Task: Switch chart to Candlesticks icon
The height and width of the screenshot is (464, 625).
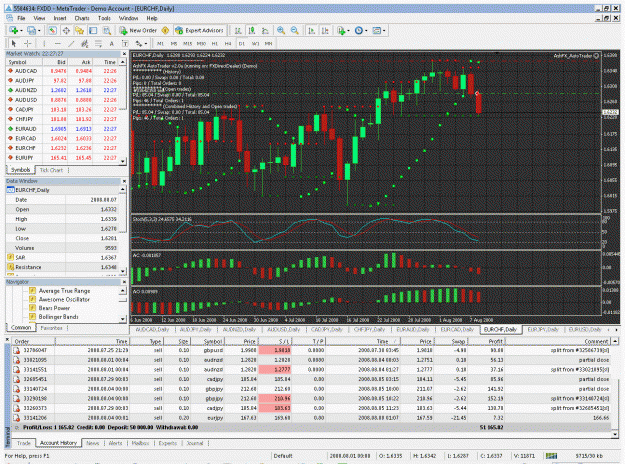Action: 252,30
